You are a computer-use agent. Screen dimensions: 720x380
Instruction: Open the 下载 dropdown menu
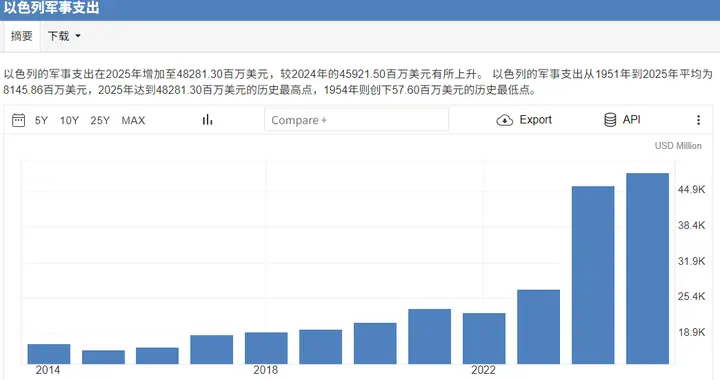coord(64,36)
